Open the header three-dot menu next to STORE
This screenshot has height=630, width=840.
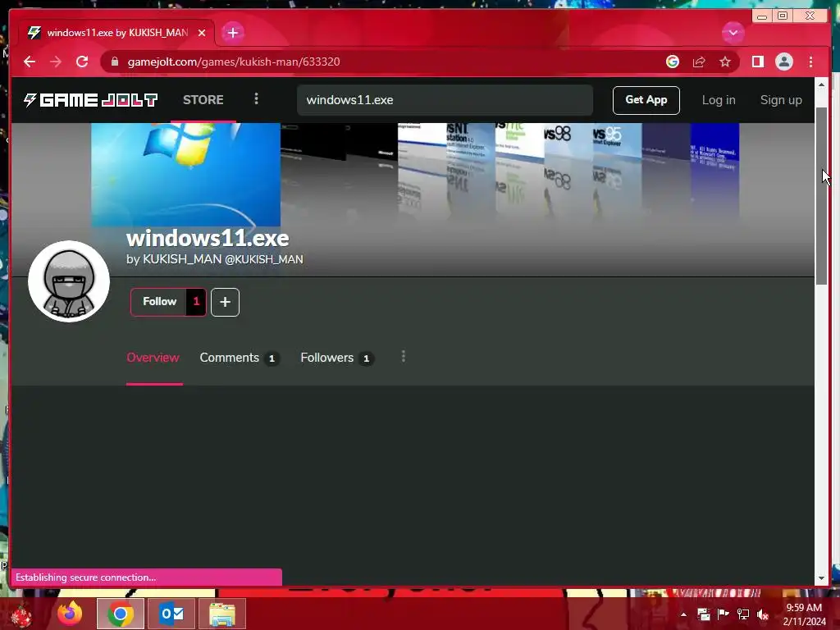pyautogui.click(x=256, y=99)
